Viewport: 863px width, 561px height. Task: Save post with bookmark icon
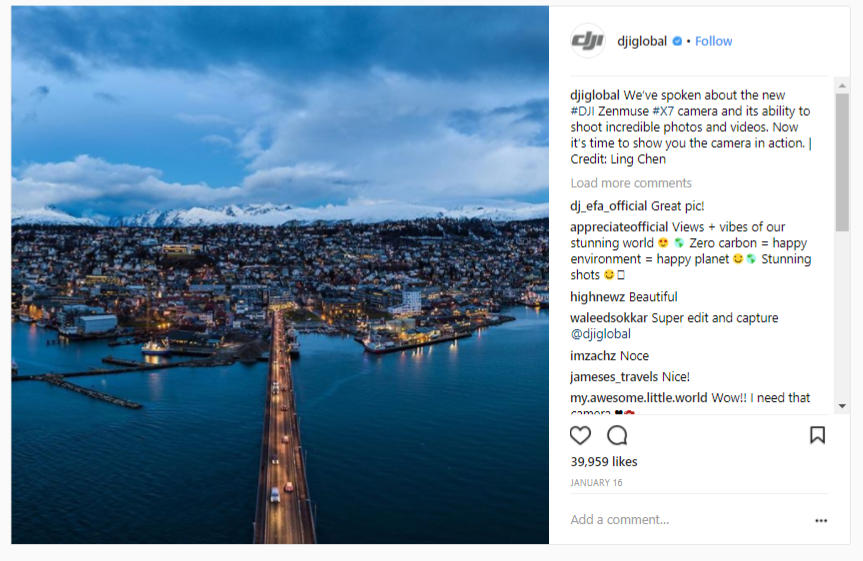coord(817,435)
